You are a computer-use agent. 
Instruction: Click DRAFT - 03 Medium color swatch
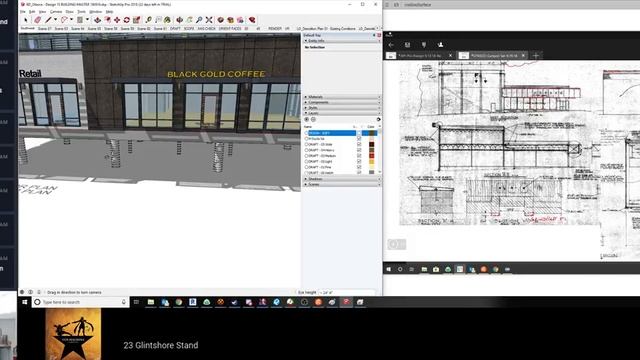pos(371,156)
